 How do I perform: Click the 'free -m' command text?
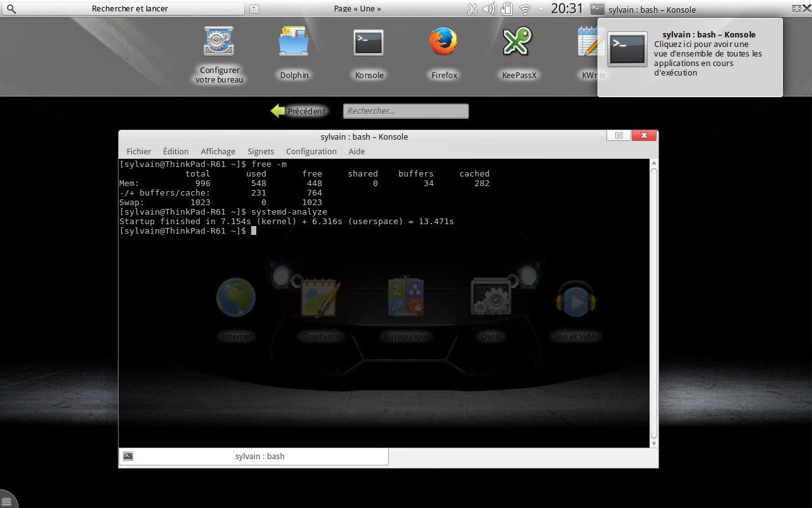pos(269,164)
